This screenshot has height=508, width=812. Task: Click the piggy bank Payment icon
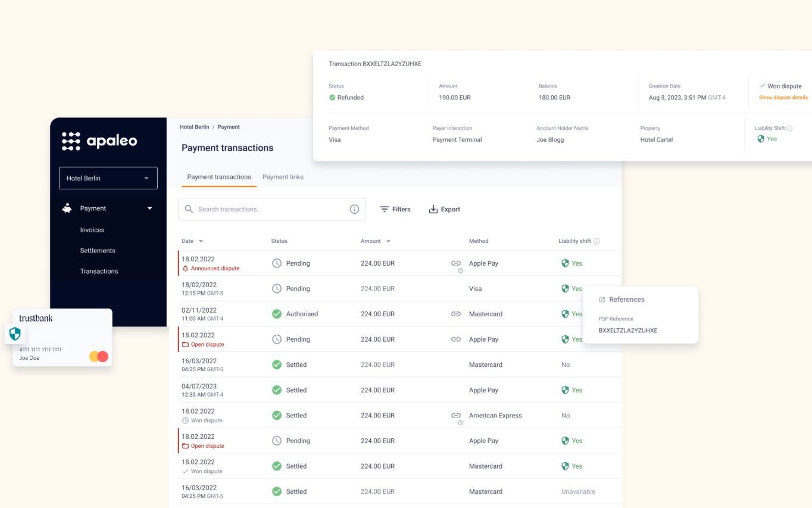point(67,208)
